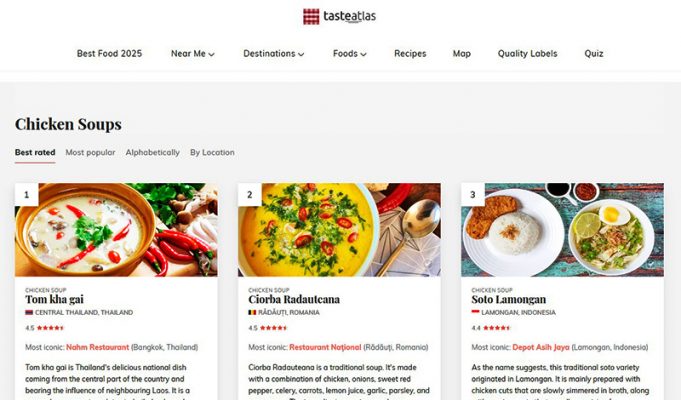Select the Alphabetically sorting tab
The height and width of the screenshot is (400, 681).
(x=152, y=152)
